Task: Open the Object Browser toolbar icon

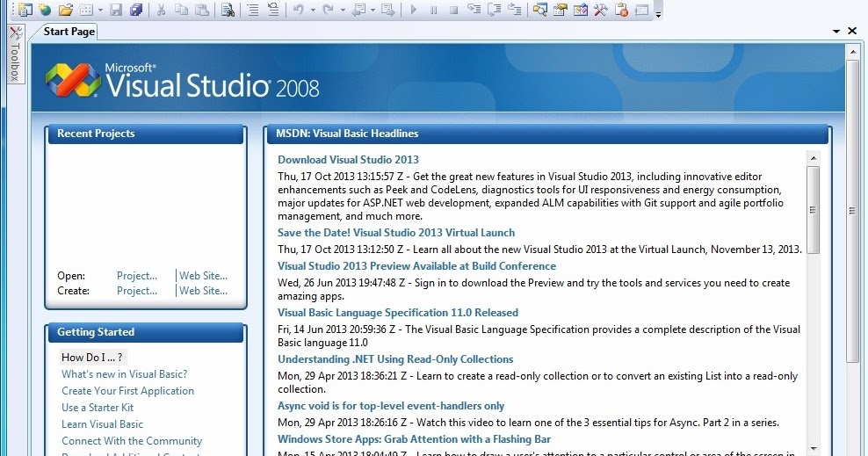Action: [x=580, y=10]
